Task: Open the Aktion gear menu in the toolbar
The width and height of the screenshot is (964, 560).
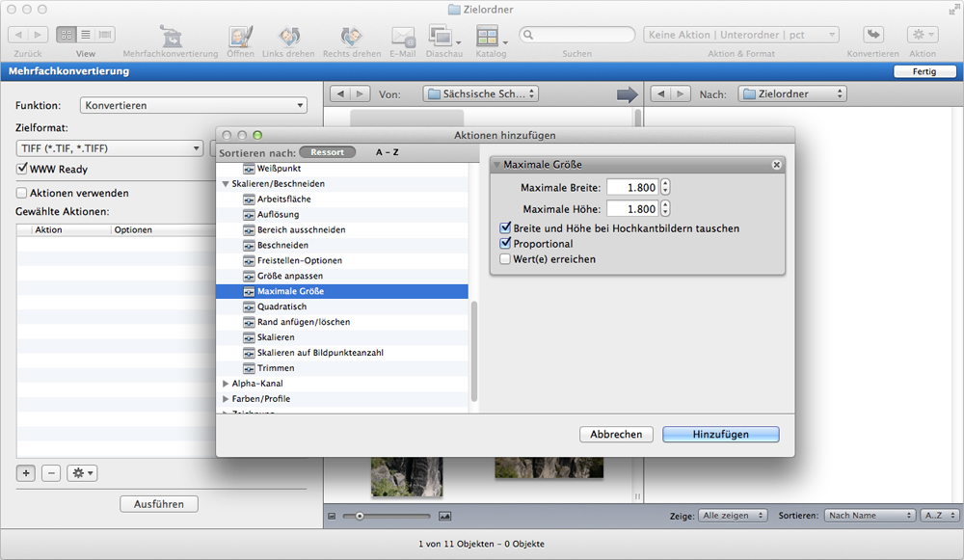Action: (923, 35)
